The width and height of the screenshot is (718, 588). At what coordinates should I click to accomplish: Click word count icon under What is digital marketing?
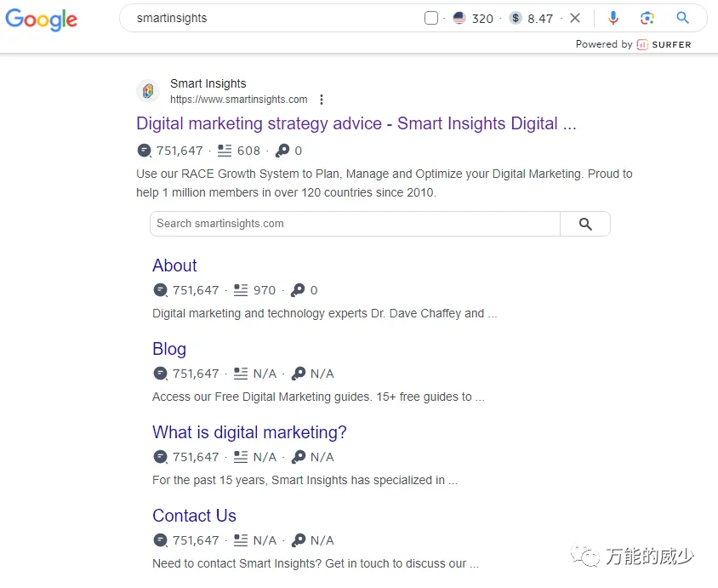(x=241, y=457)
